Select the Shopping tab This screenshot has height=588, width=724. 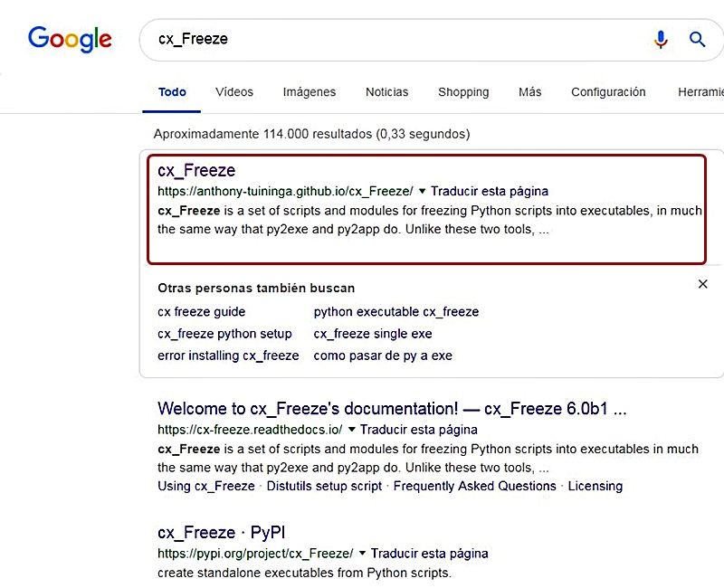463,92
